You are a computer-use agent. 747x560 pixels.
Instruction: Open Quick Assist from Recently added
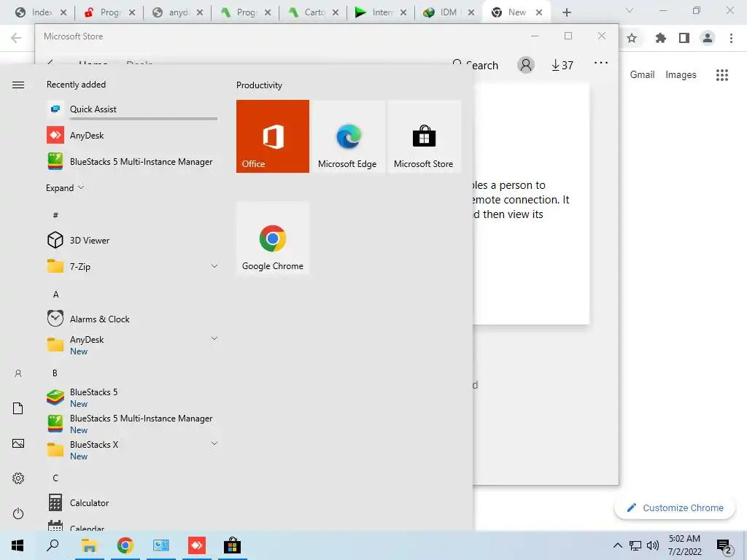(132, 109)
